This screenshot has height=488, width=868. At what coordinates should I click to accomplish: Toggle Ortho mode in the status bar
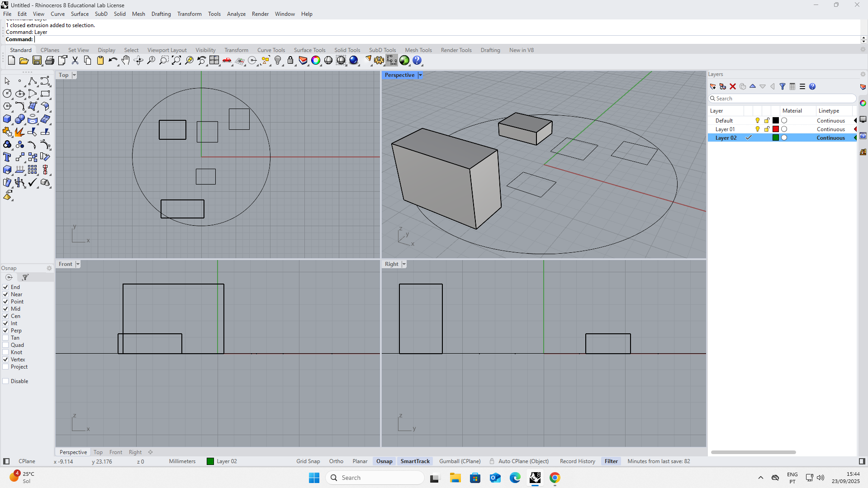[x=336, y=461]
